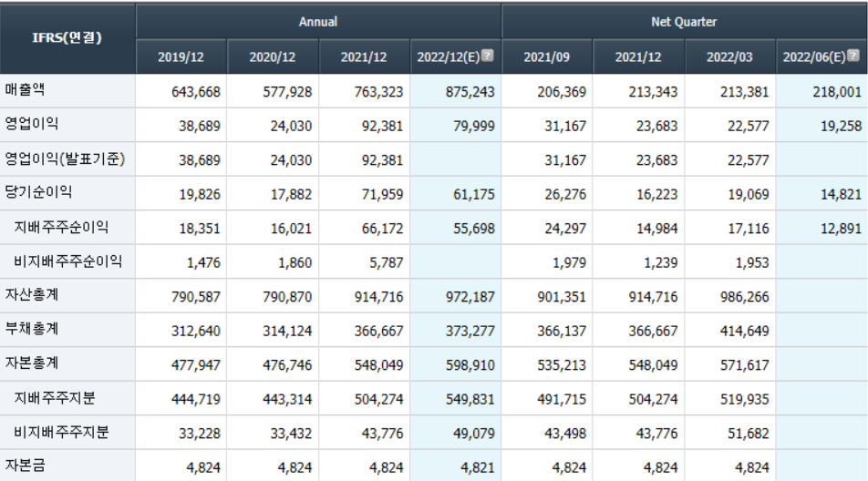Click quarterly revenue 206,369
Viewport: 868px width, 481px height.
tap(562, 92)
